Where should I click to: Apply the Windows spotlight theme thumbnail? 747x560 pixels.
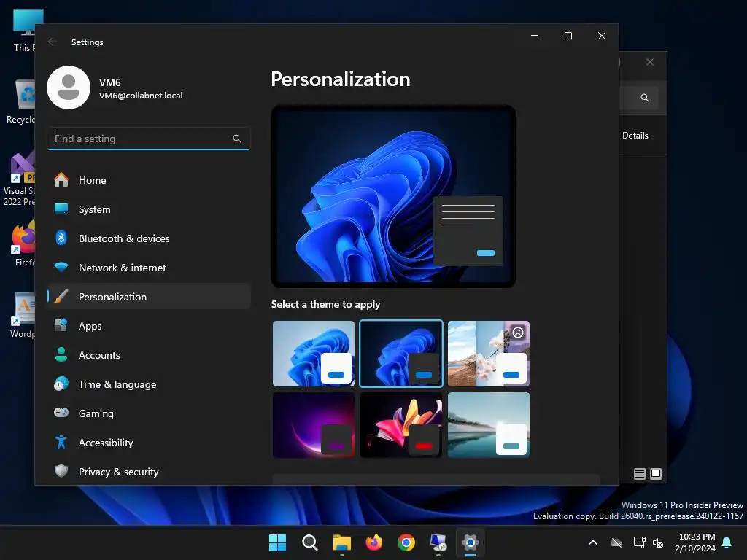[488, 354]
